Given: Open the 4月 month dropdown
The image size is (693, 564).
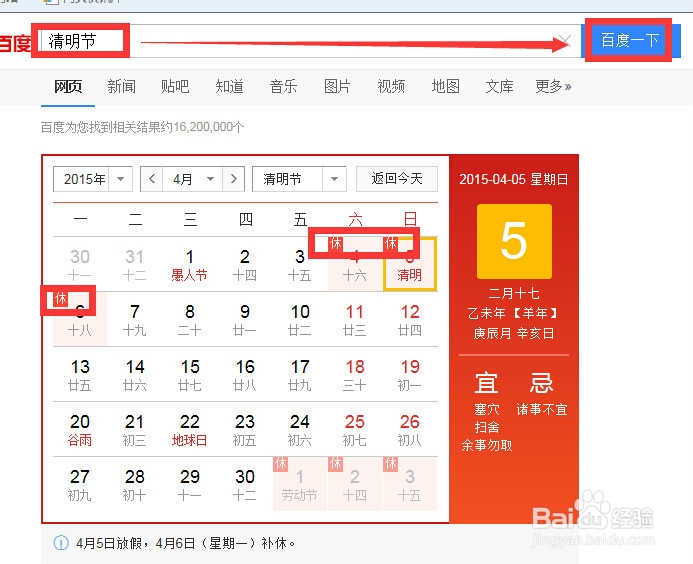Looking at the screenshot, I should [193, 179].
